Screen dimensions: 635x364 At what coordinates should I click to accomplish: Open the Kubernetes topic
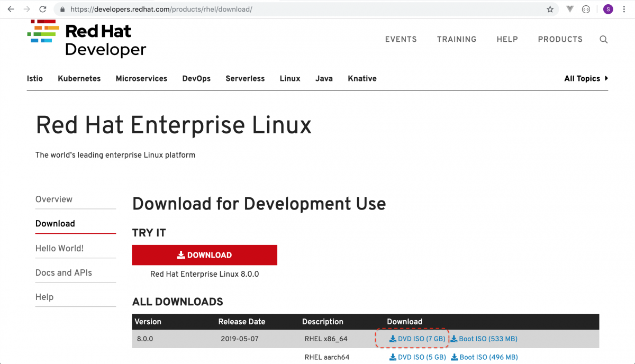pos(79,78)
